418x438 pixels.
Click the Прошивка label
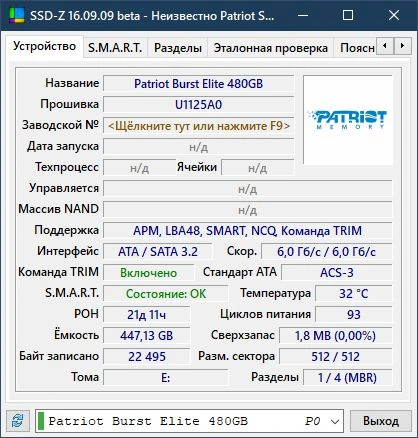69,104
